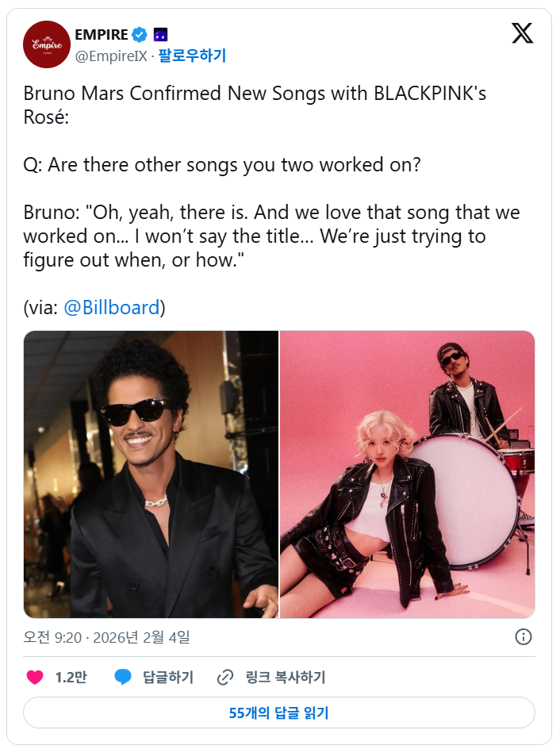Click the 오전 9:20 · 2026년 2월 4일 timestamp

click(x=106, y=637)
